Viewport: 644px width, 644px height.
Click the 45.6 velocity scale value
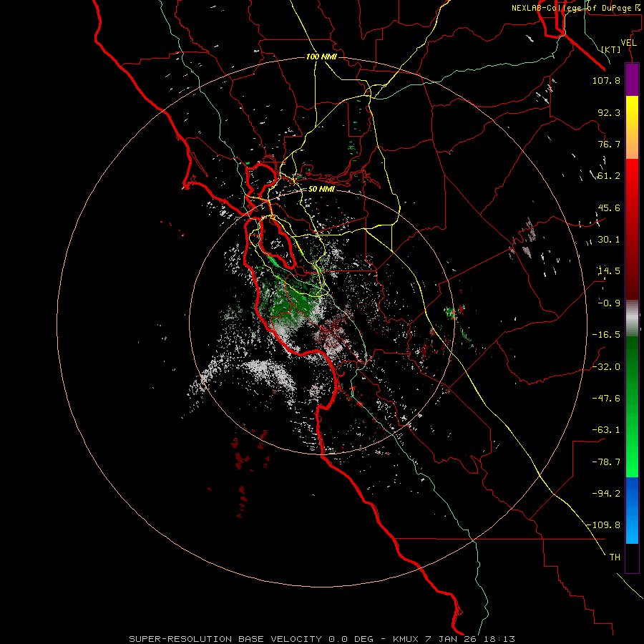[609, 208]
